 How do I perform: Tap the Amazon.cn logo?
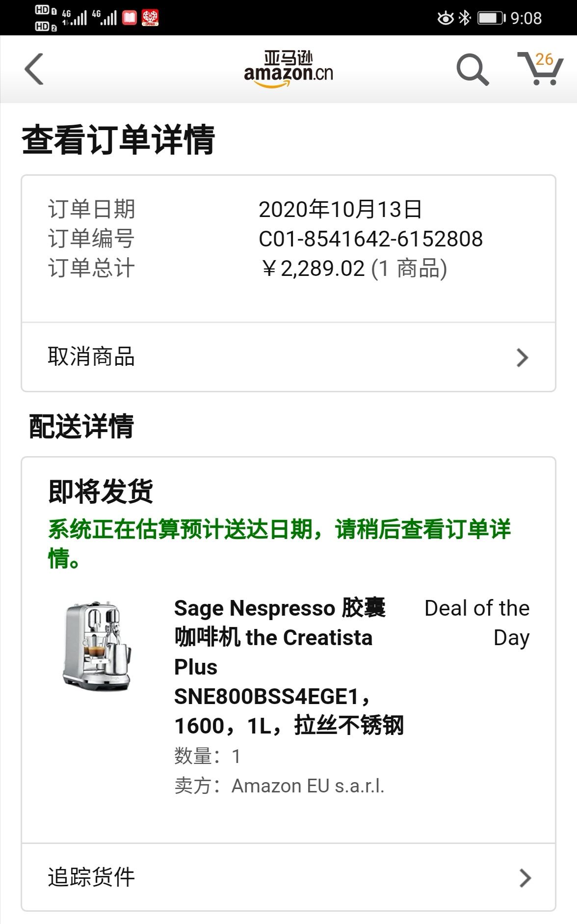pos(288,69)
